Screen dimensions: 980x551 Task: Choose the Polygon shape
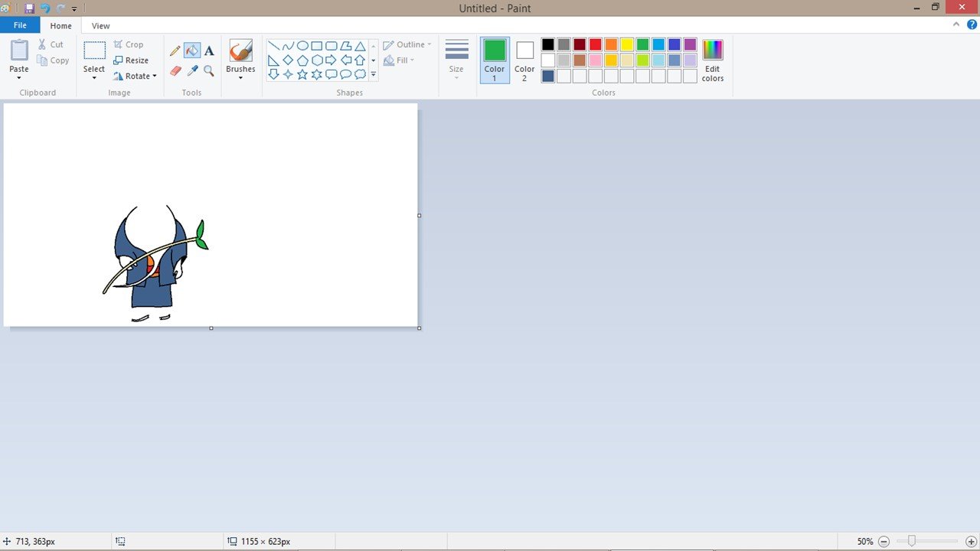(345, 46)
